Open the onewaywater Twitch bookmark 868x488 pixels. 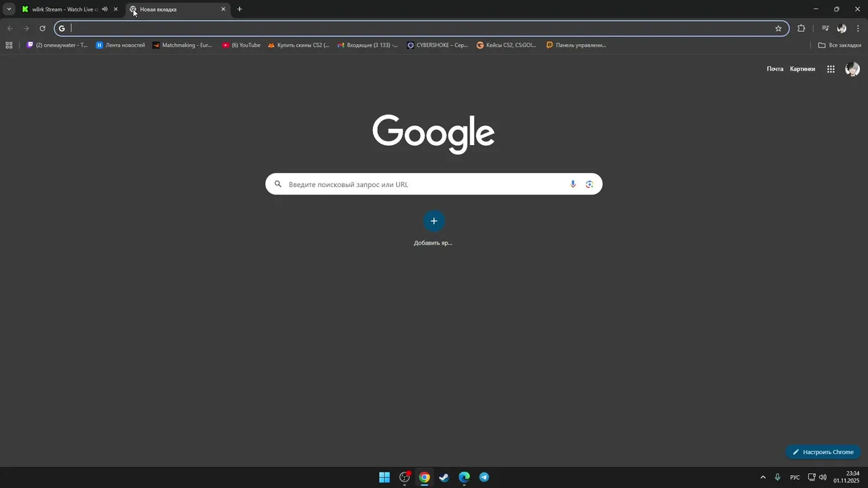pyautogui.click(x=57, y=45)
